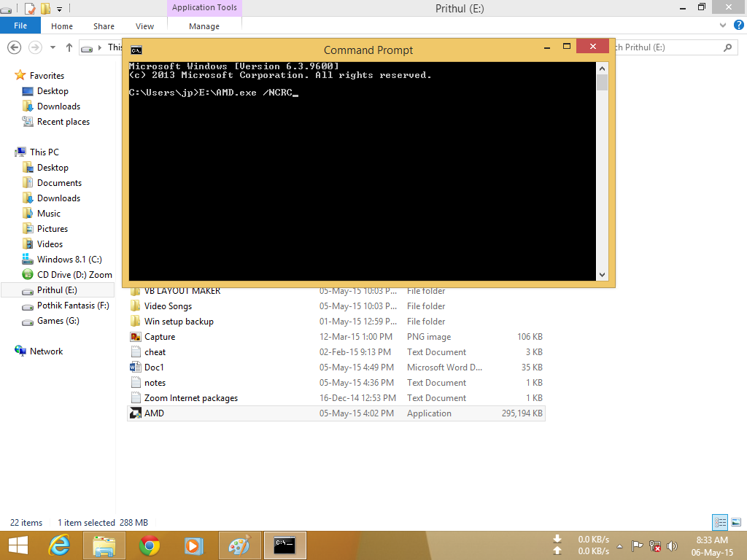Click the network status tray icon
The width and height of the screenshot is (747, 560).
point(655,545)
